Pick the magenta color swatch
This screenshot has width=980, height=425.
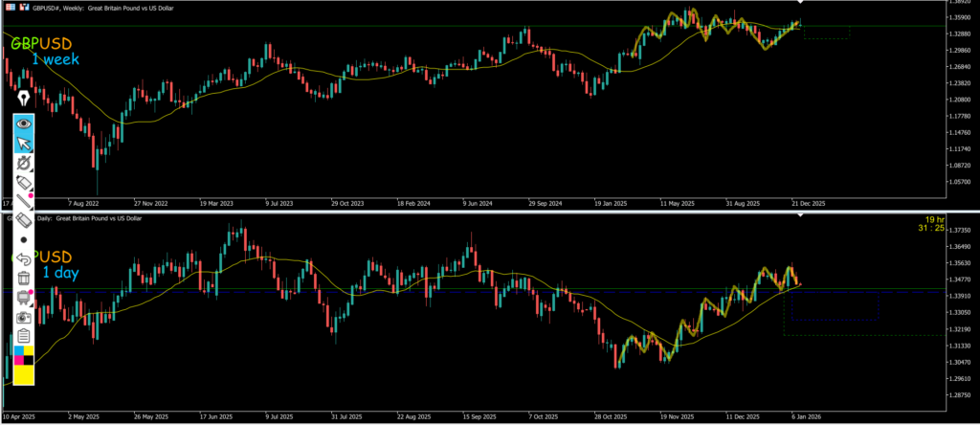click(18, 362)
